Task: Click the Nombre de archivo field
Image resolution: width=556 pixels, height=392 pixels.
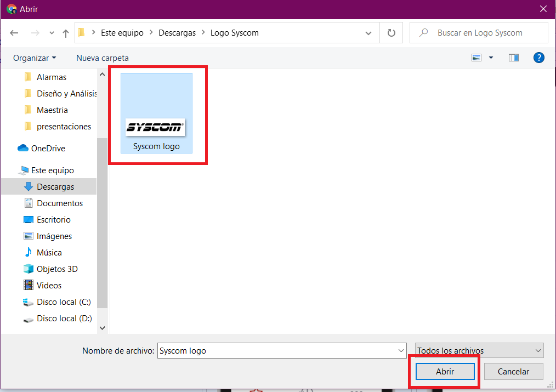Action: (282, 350)
